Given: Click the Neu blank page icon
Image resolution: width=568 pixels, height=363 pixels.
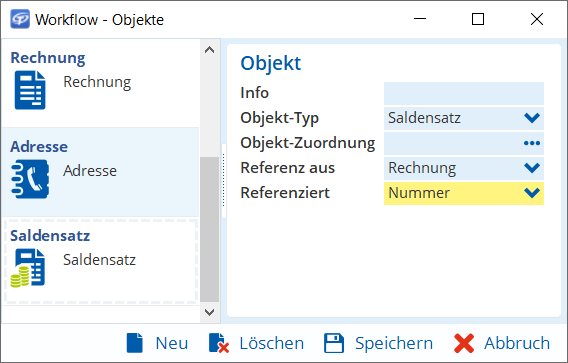Looking at the screenshot, I should pyautogui.click(x=135, y=343).
